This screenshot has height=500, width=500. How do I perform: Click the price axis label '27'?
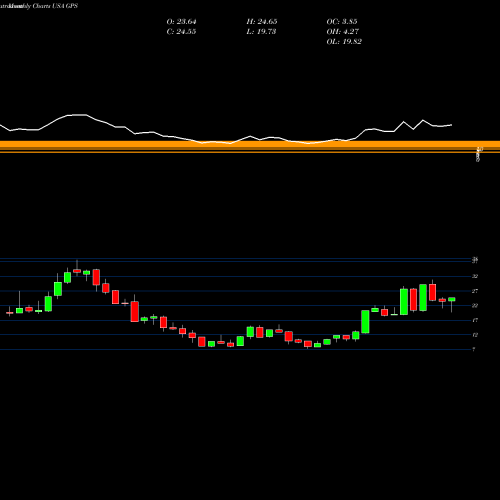[x=475, y=291]
